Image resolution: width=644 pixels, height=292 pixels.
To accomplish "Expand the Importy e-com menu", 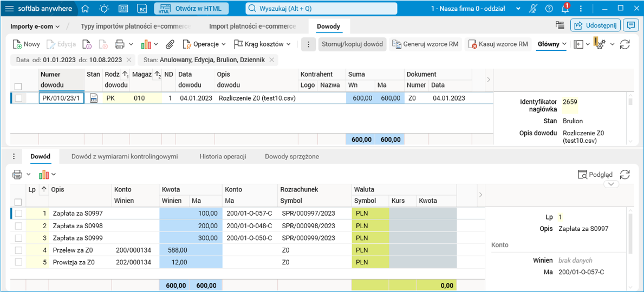I will (35, 26).
